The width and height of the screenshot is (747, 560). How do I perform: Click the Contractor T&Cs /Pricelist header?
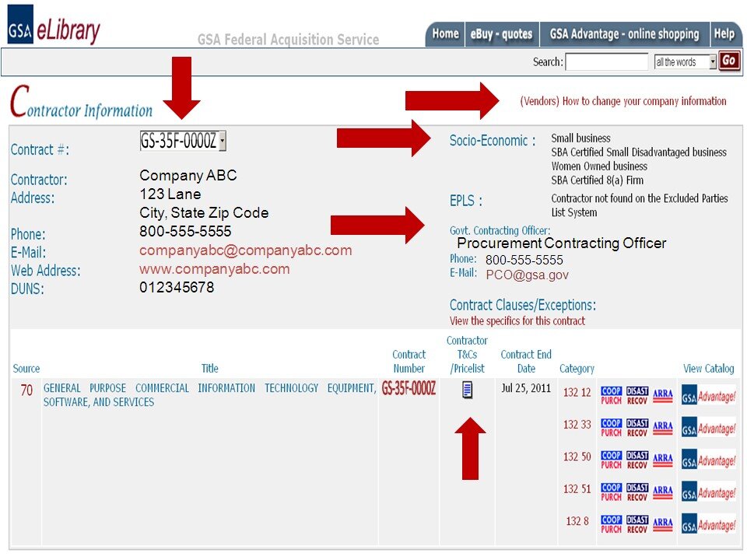468,355
